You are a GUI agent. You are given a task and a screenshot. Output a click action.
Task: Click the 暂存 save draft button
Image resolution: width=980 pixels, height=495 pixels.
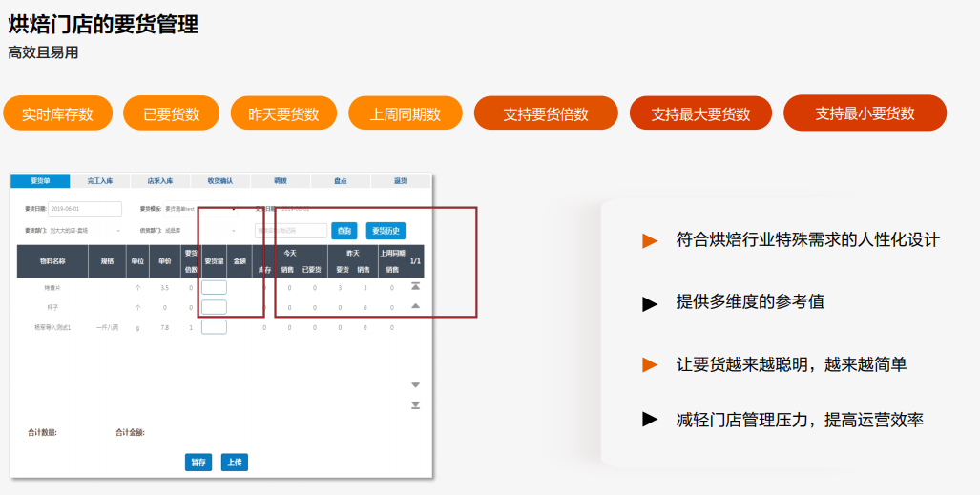click(198, 463)
